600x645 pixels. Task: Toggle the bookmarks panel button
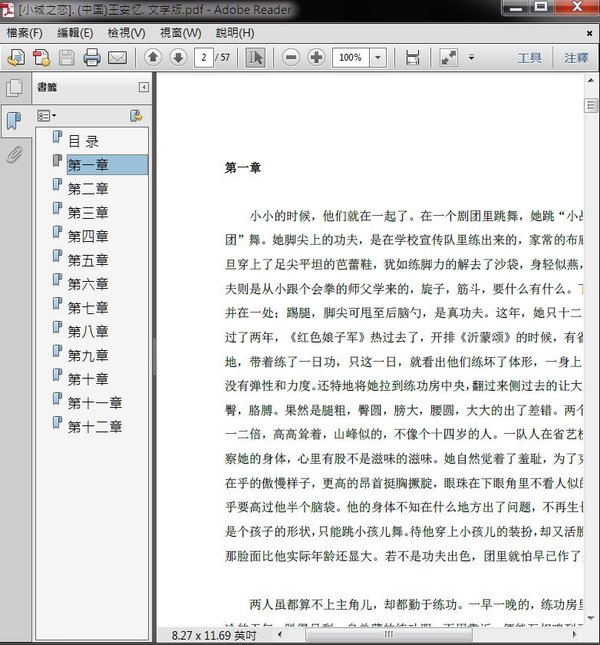pyautogui.click(x=14, y=121)
